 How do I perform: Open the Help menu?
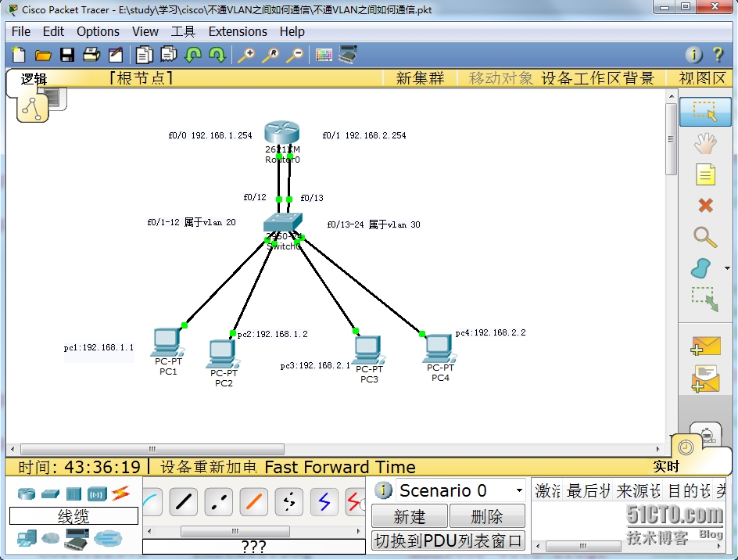(x=292, y=31)
